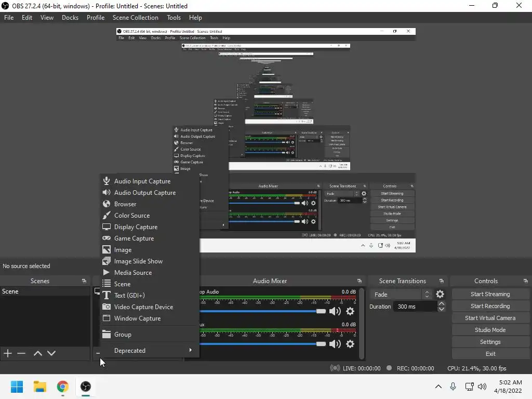This screenshot has height=399, width=532.
Task: Show hidden tray icons chevron
Action: click(438, 387)
